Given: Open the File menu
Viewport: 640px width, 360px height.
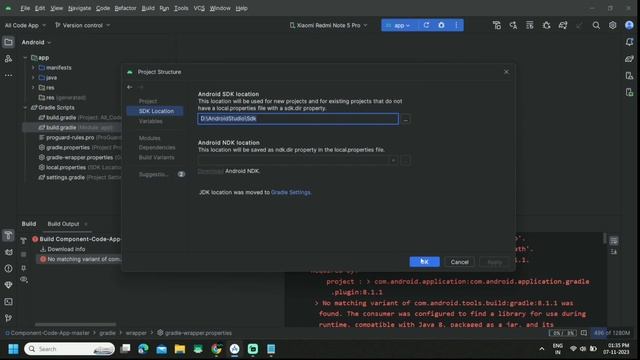Looking at the screenshot, I should (25, 8).
